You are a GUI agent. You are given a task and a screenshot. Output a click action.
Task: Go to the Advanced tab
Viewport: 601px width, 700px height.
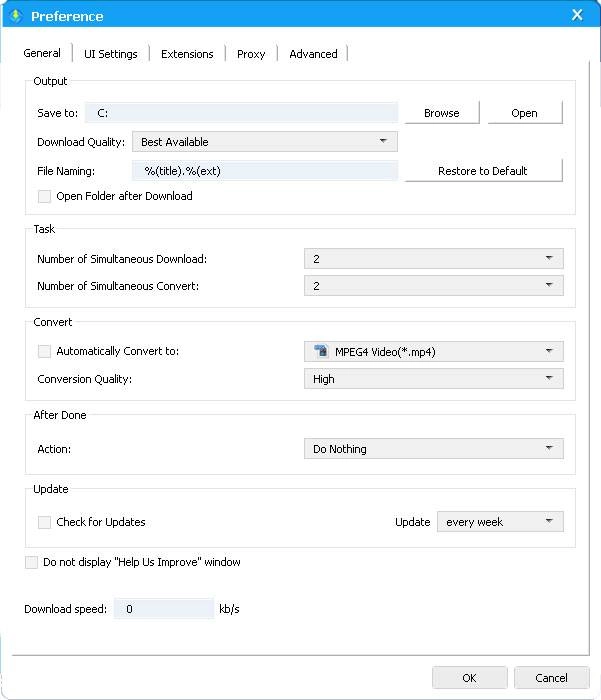click(x=313, y=54)
